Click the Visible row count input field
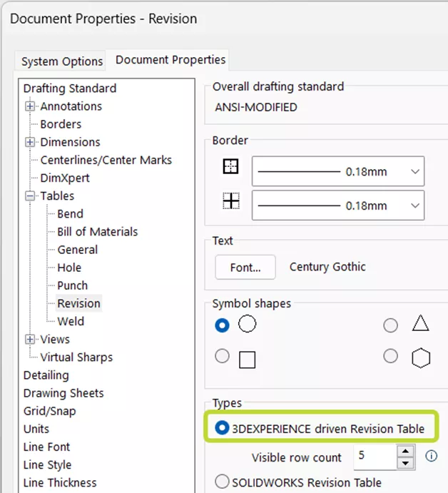 [374, 457]
